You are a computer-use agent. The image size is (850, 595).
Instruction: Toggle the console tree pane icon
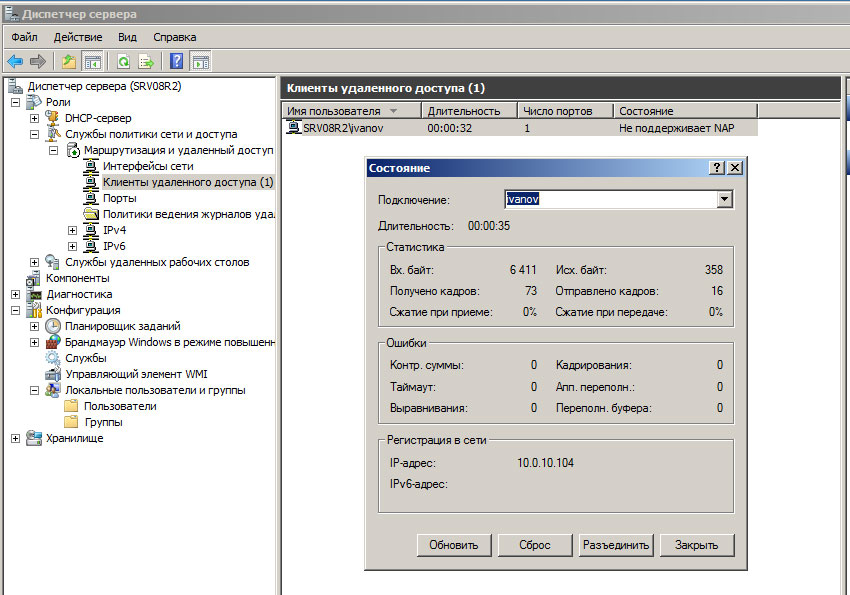pos(92,61)
